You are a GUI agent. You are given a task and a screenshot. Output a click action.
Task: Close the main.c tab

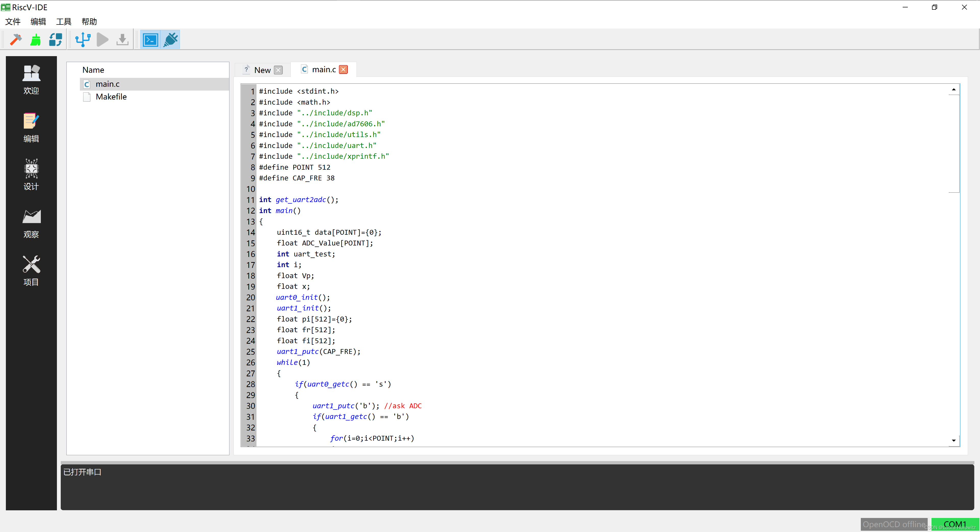[343, 70]
